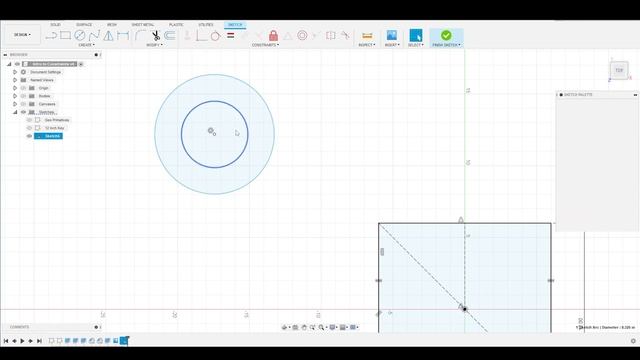Apply the Equal constraint
The width and height of the screenshot is (640, 360).
(231, 36)
